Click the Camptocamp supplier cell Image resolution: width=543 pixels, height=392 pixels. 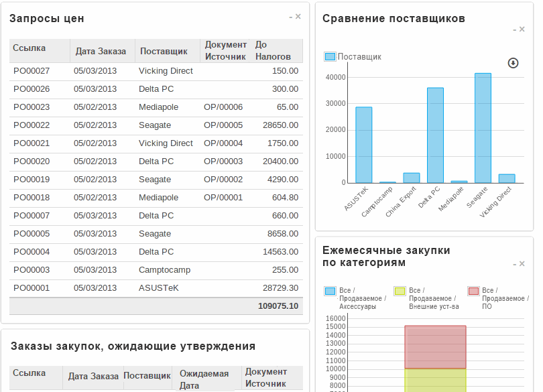164,270
